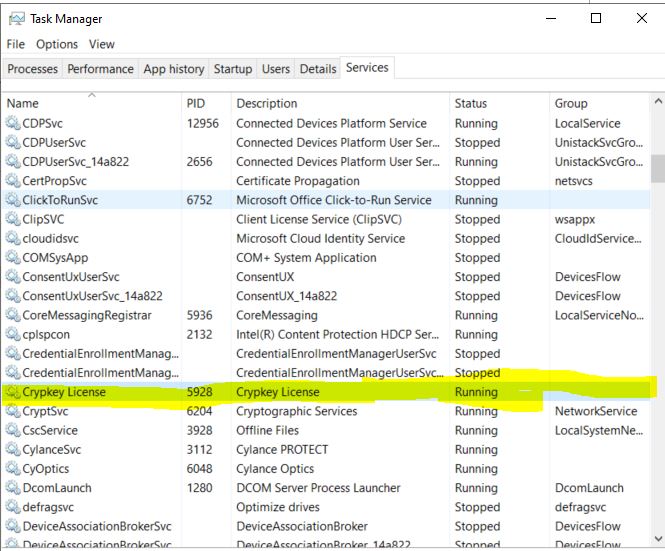The image size is (665, 551).
Task: Open the Options menu
Action: click(x=57, y=44)
